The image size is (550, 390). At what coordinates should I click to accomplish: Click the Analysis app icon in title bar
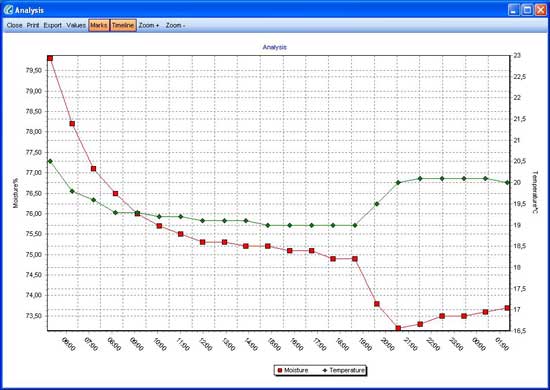click(8, 10)
